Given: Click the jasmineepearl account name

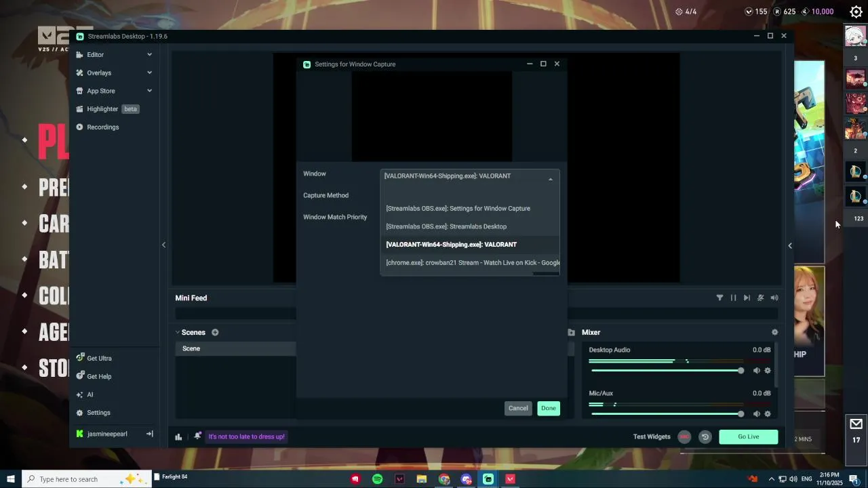Looking at the screenshot, I should point(107,434).
